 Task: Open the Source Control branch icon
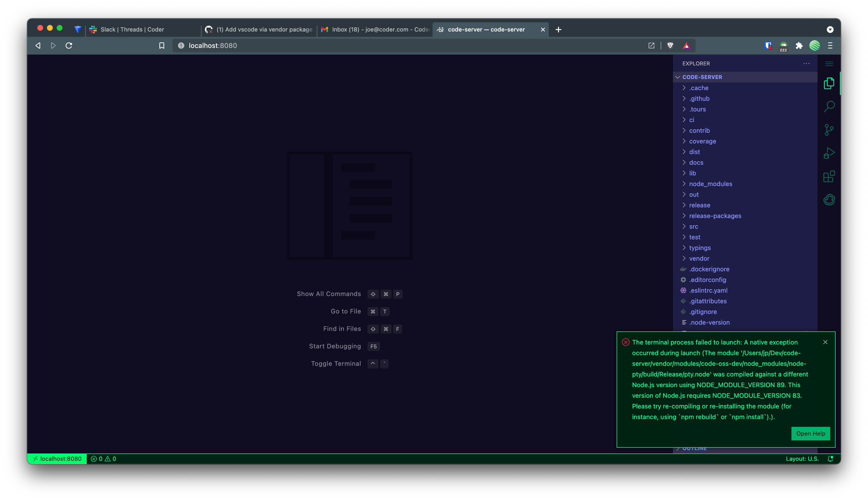829,130
